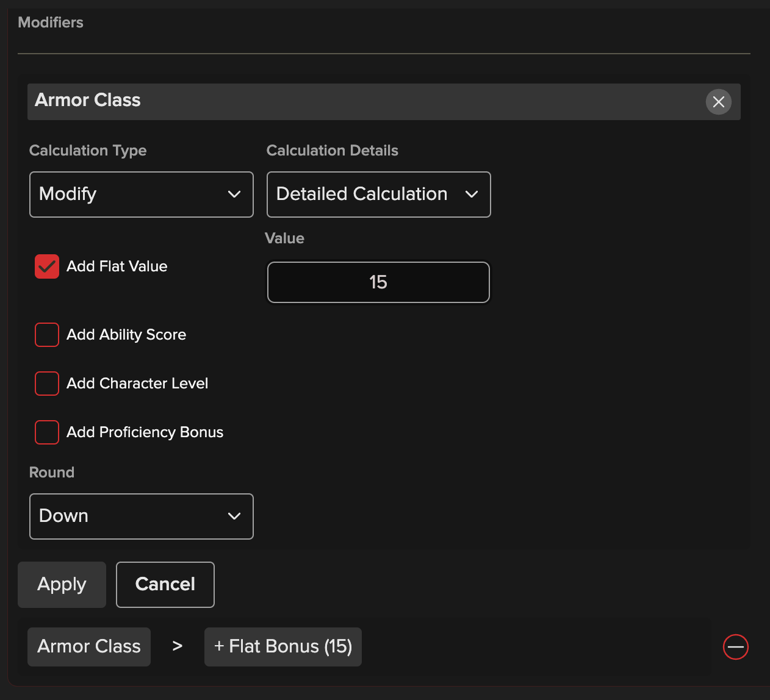770x700 pixels.
Task: Expand the Detailed Calculation dropdown
Action: tap(378, 195)
